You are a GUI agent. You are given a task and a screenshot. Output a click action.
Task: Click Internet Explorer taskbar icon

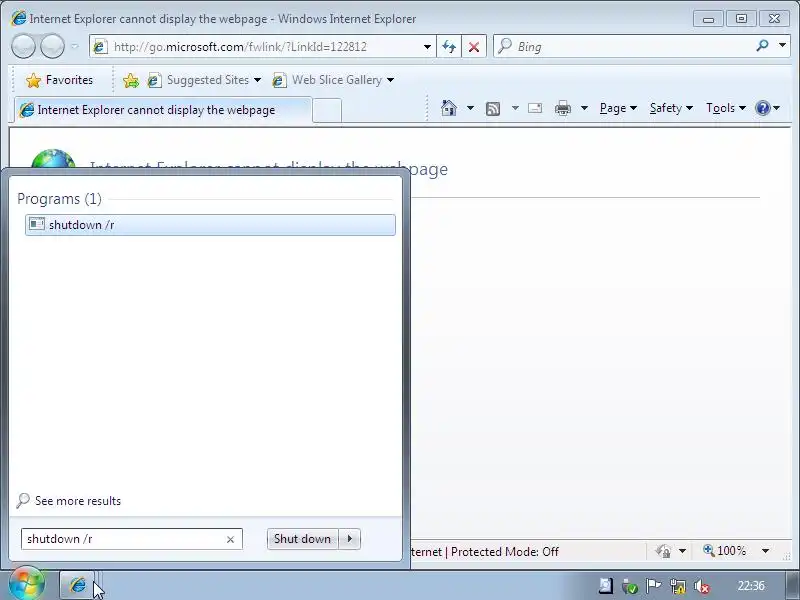click(x=78, y=585)
